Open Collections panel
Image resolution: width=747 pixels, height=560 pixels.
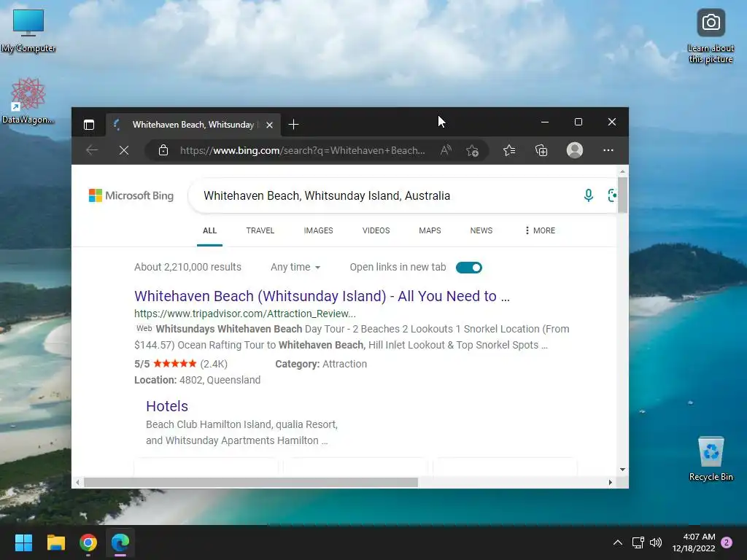[541, 150]
